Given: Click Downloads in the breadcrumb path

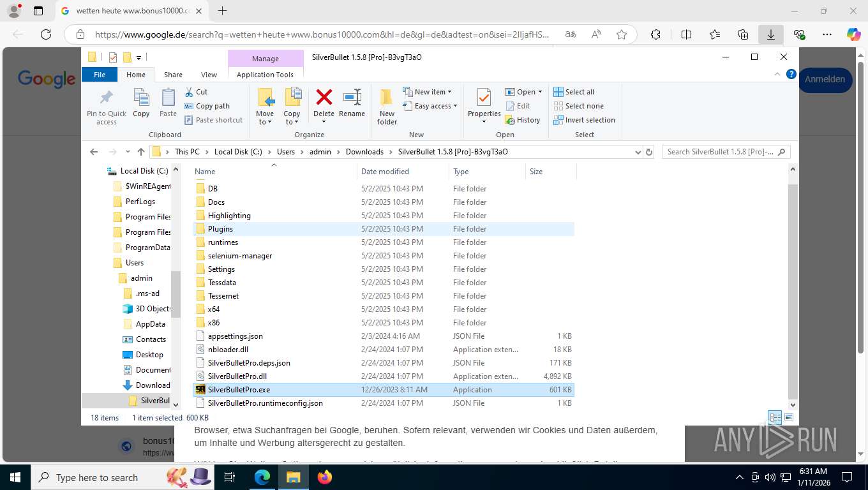Looking at the screenshot, I should pyautogui.click(x=364, y=152).
